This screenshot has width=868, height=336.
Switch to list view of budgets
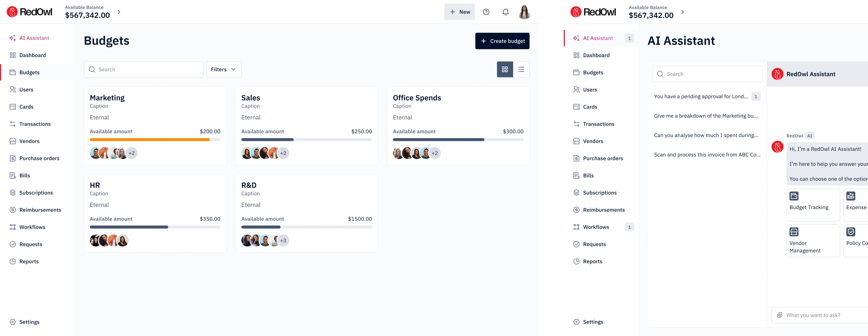pos(521,69)
